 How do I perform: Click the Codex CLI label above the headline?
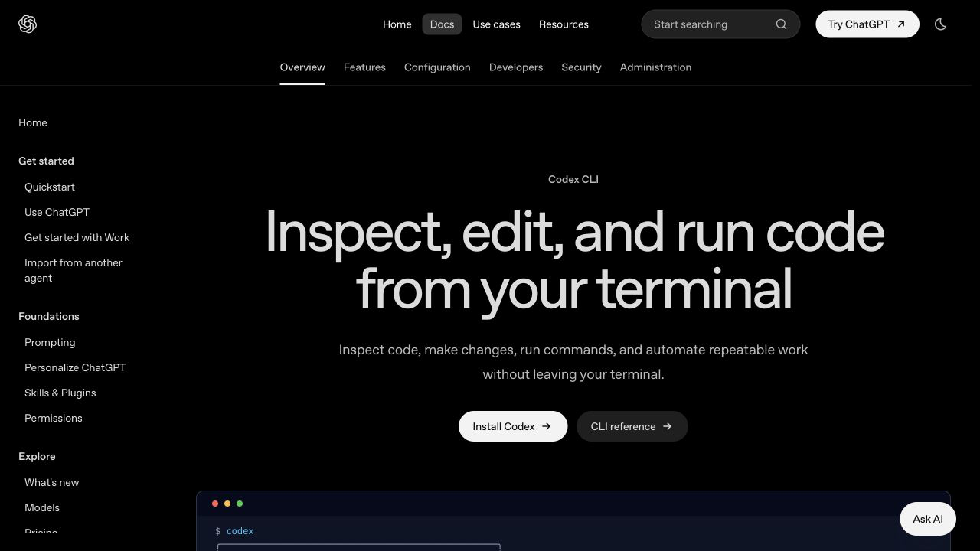coord(573,179)
